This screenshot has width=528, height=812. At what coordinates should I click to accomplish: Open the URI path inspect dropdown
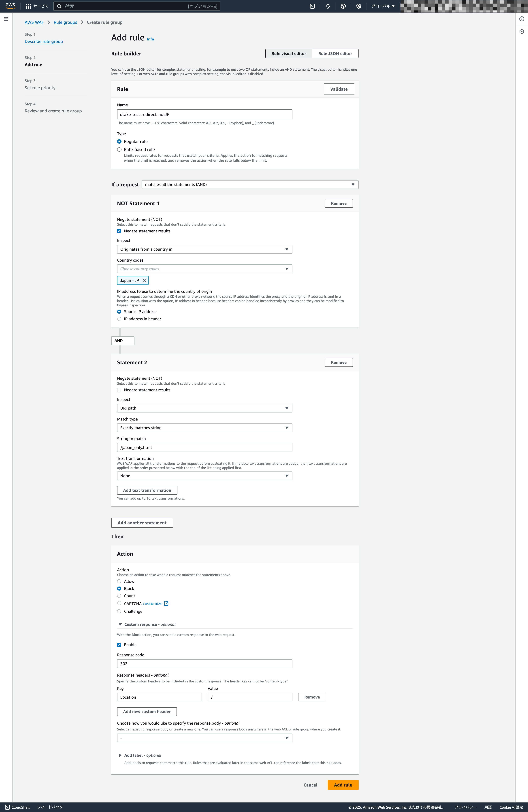[x=205, y=408]
